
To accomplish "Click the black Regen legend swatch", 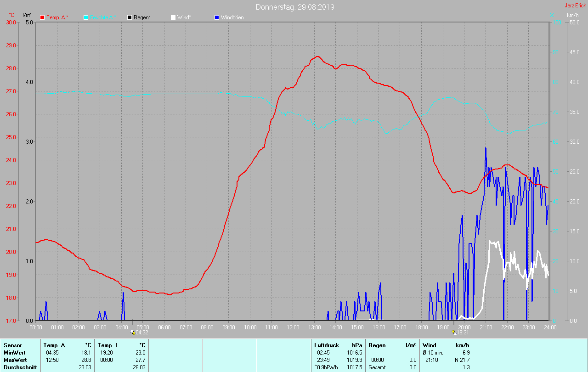I will (130, 17).
